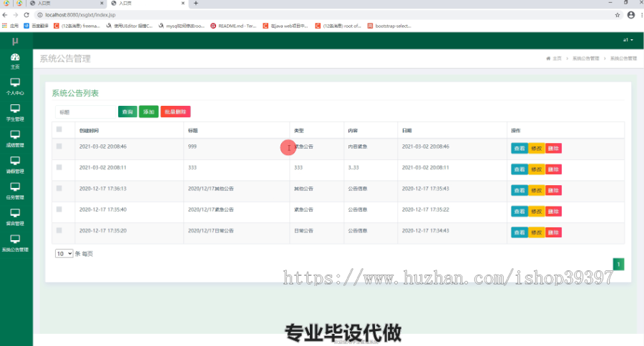Click 删除 for the 999 row
Image resolution: width=644 pixels, height=346 pixels.
tap(553, 148)
